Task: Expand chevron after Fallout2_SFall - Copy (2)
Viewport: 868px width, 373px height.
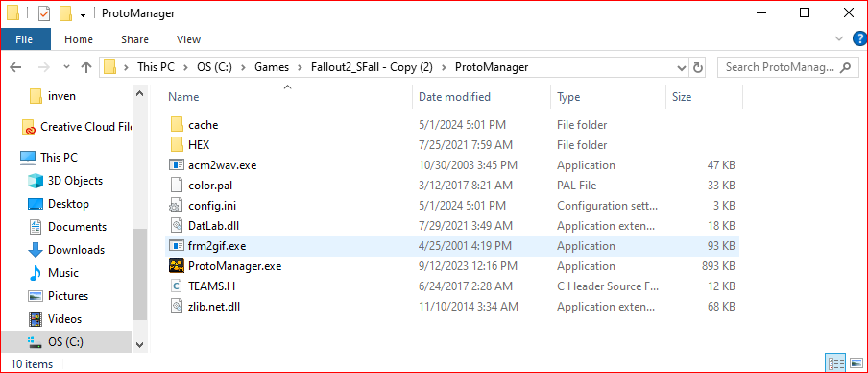Action: coord(445,67)
